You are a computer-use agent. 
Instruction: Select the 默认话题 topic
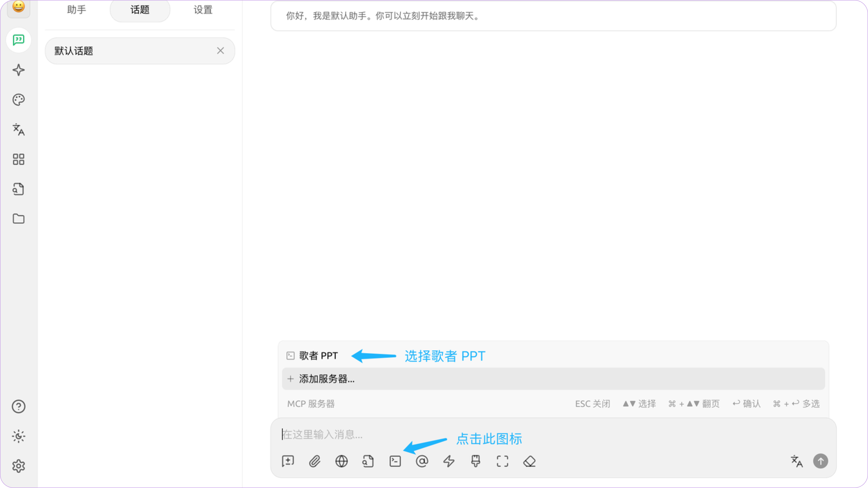pos(140,51)
